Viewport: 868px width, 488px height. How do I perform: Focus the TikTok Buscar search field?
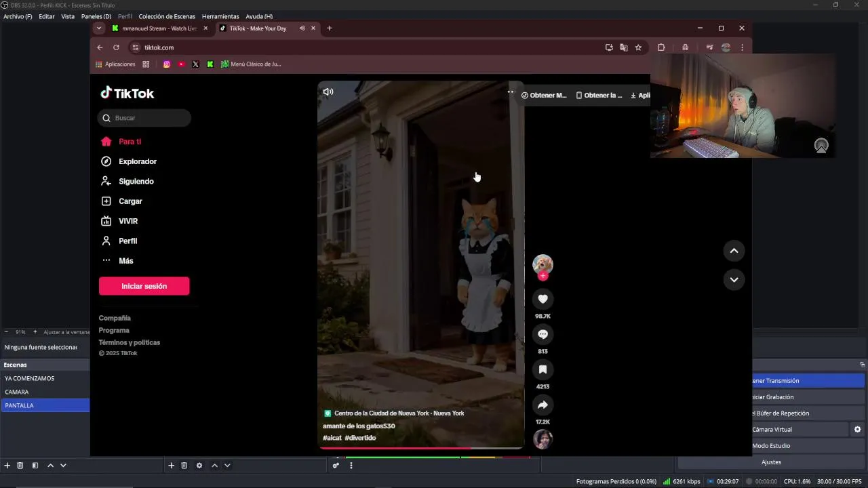[x=144, y=118]
